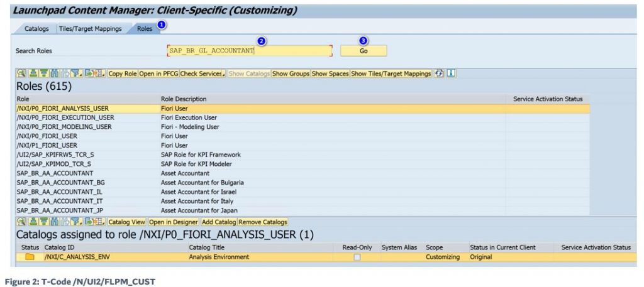Click folder status icon of /NXI/C_ANALYSIS_ENV
This screenshot has width=644, height=287.
pos(30,257)
